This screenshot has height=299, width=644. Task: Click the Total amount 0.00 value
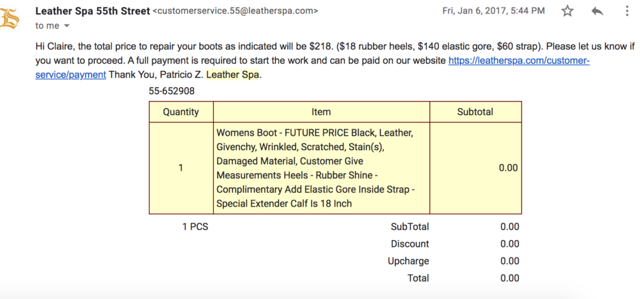pyautogui.click(x=509, y=278)
